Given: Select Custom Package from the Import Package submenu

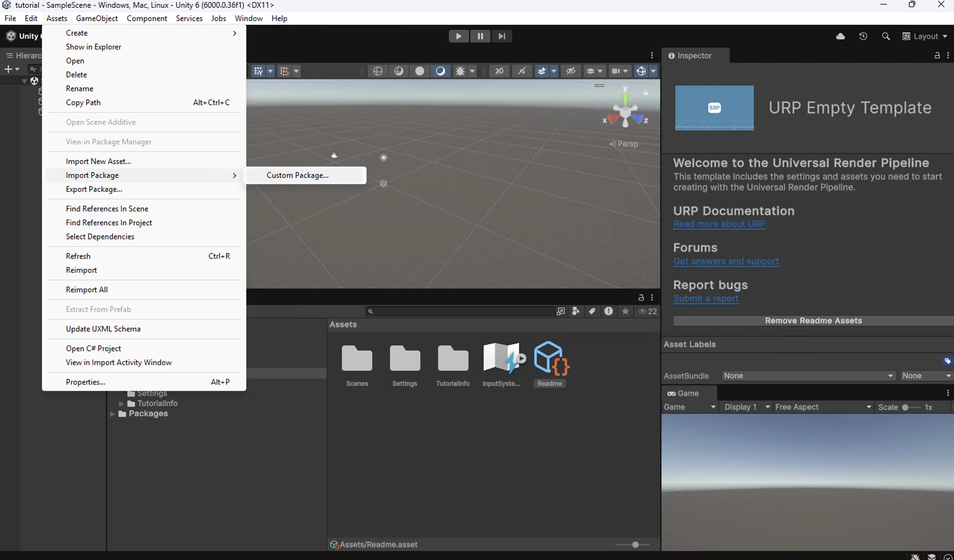Looking at the screenshot, I should coord(297,175).
